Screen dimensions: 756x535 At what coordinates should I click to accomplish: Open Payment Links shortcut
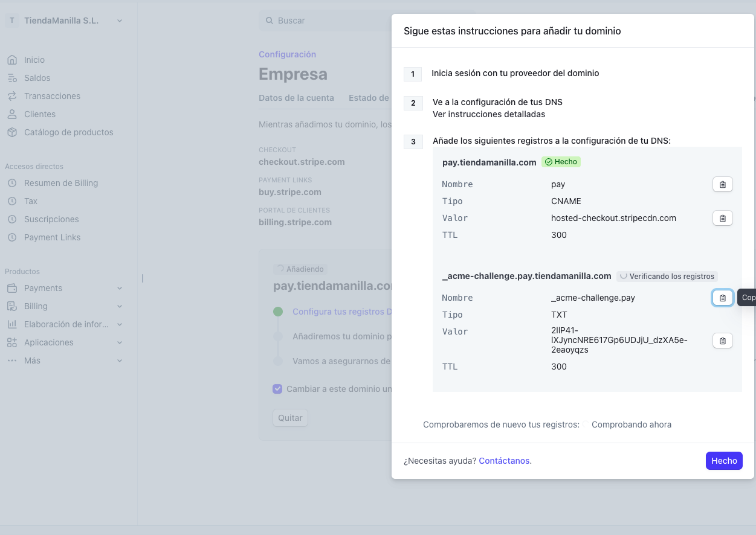click(52, 237)
